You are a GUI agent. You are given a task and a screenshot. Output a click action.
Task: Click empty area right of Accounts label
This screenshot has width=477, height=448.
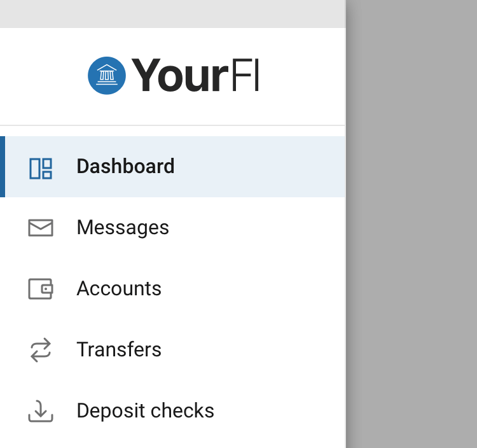[x=261, y=289]
